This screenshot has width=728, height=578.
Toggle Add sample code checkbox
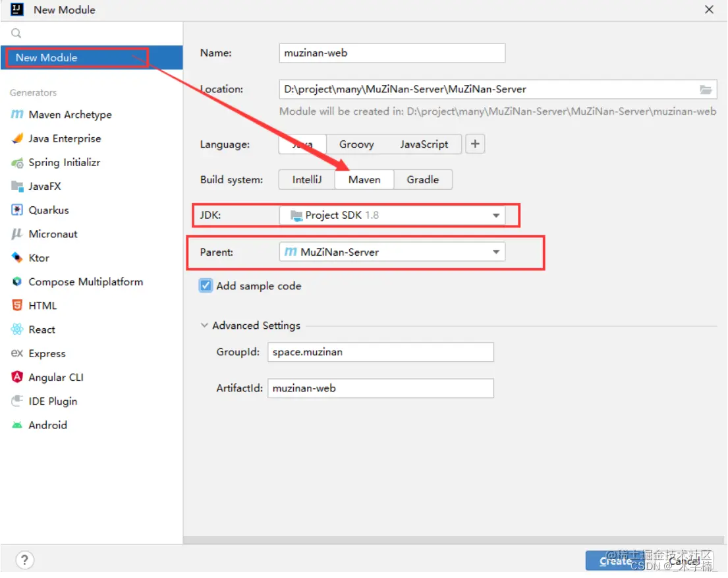click(x=206, y=286)
